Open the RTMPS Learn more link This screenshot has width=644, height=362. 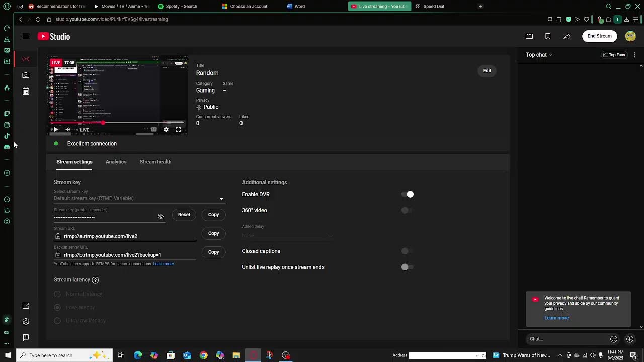(x=164, y=264)
